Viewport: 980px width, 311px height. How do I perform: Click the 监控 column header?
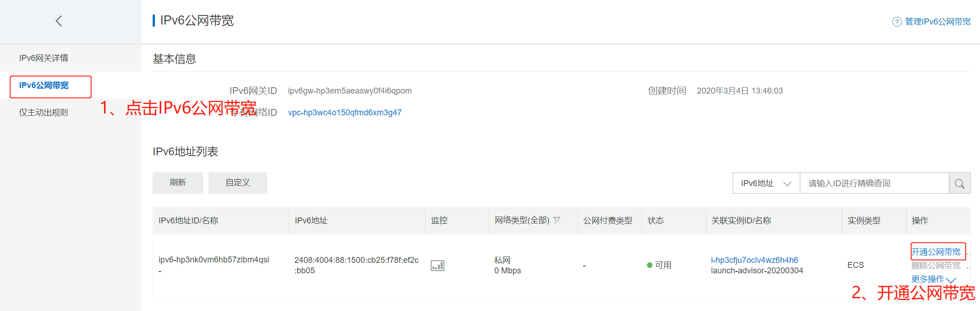tap(439, 221)
